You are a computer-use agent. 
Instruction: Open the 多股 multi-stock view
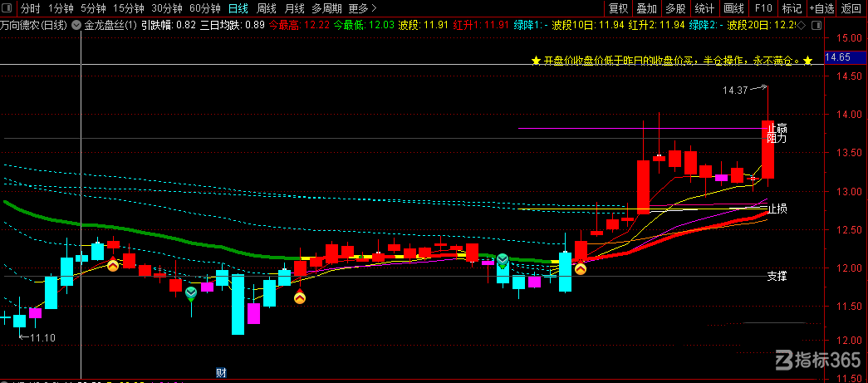pos(675,8)
